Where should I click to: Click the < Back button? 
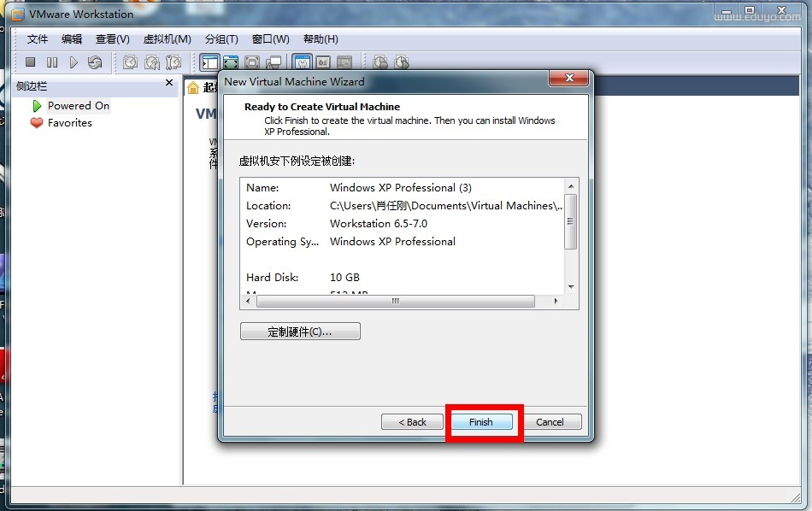point(412,422)
